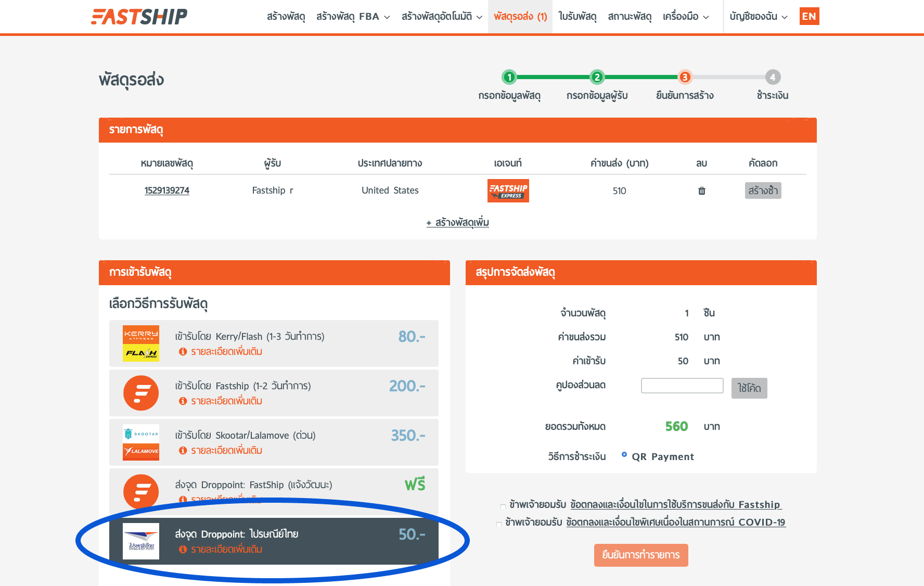
Task: Open สร้างพัสดุ menu item
Action: [286, 17]
